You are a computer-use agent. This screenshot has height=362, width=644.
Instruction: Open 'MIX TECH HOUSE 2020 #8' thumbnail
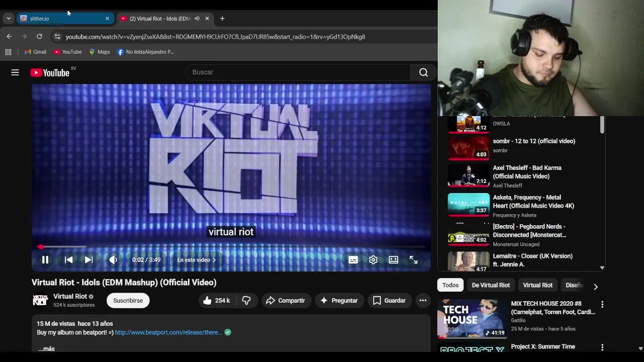click(x=472, y=319)
